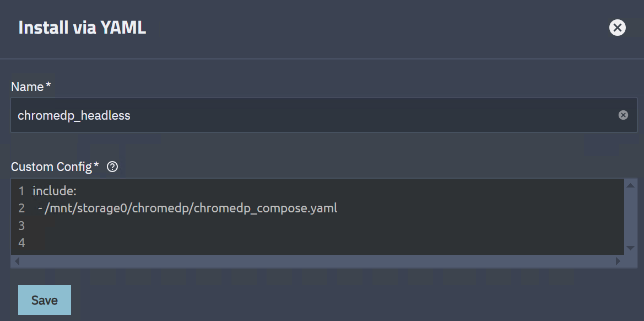Click the editor's scroll left arrow

click(17, 261)
